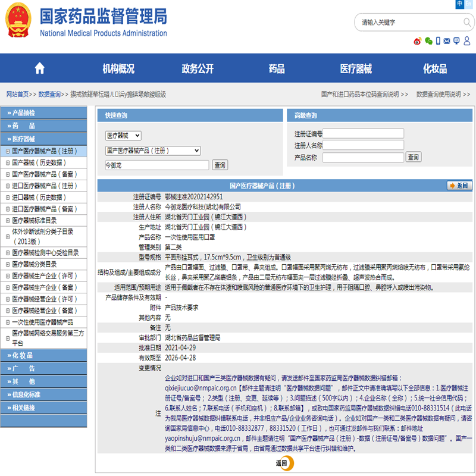
Task: Open 机构概况 navigation menu
Action: pyautogui.click(x=118, y=68)
